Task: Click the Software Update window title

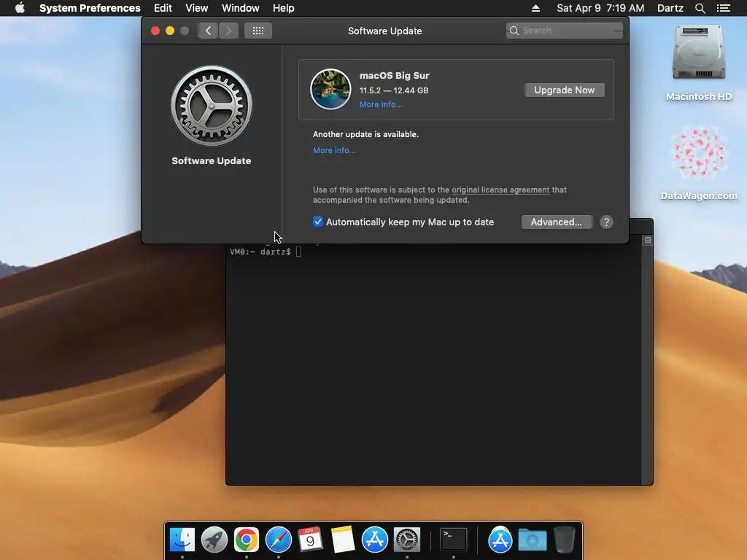Action: 385,31
